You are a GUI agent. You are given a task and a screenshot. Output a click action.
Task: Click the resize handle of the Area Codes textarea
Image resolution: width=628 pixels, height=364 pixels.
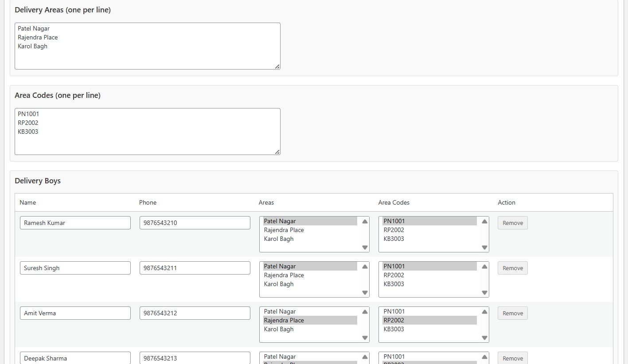(x=277, y=152)
